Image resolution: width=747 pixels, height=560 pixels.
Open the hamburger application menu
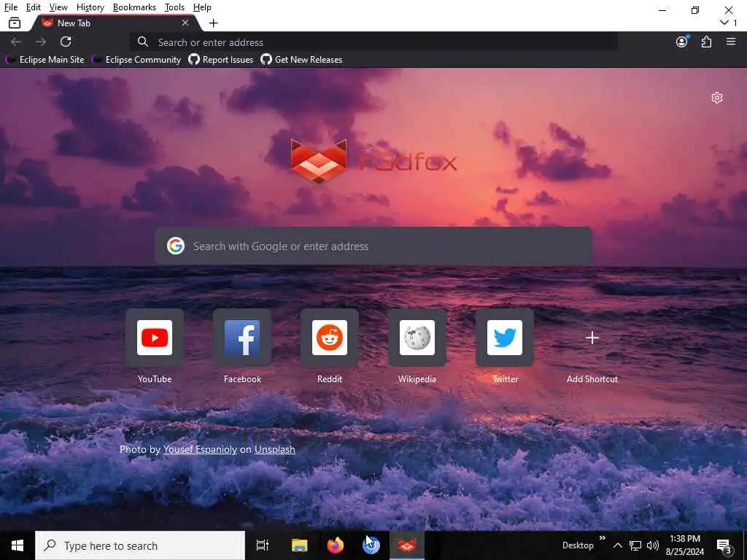[x=731, y=42]
